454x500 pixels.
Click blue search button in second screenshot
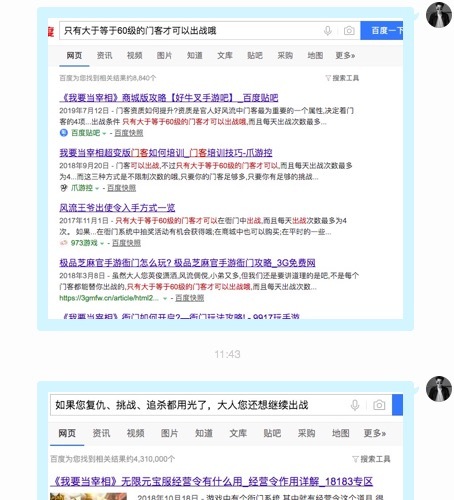pos(397,405)
